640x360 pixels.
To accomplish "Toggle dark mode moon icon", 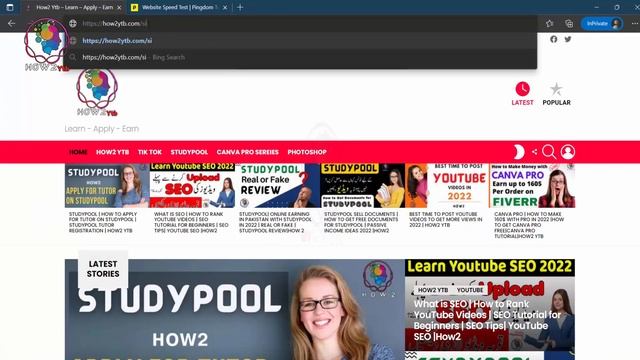I will coord(519,152).
